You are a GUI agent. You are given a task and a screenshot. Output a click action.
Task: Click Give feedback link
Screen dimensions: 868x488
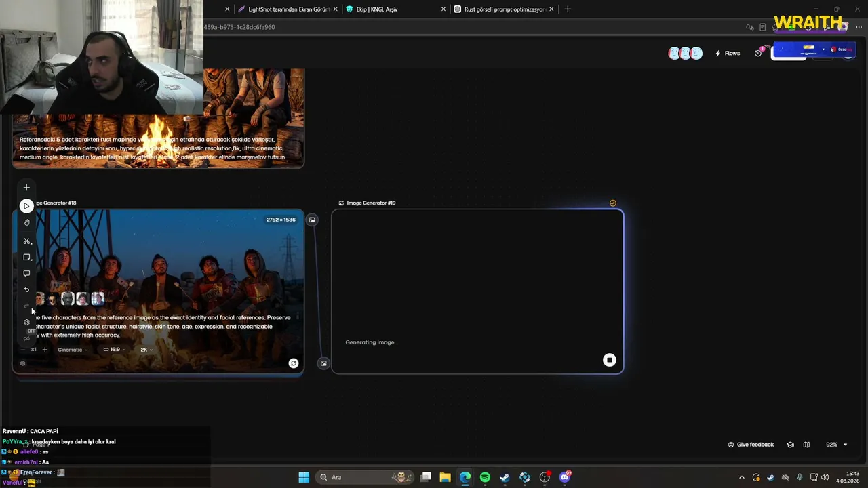[751, 445]
